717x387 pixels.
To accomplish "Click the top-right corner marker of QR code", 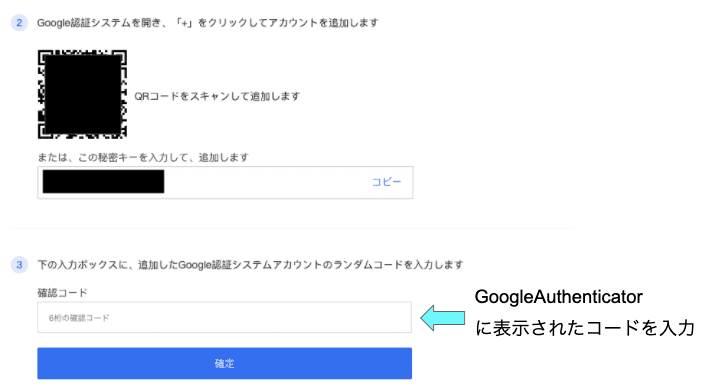I will pos(121,55).
